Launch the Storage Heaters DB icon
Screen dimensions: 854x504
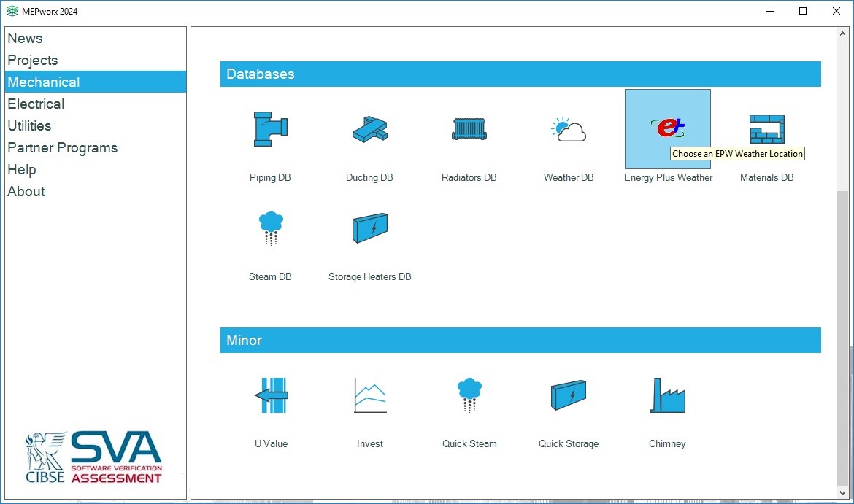pyautogui.click(x=370, y=228)
